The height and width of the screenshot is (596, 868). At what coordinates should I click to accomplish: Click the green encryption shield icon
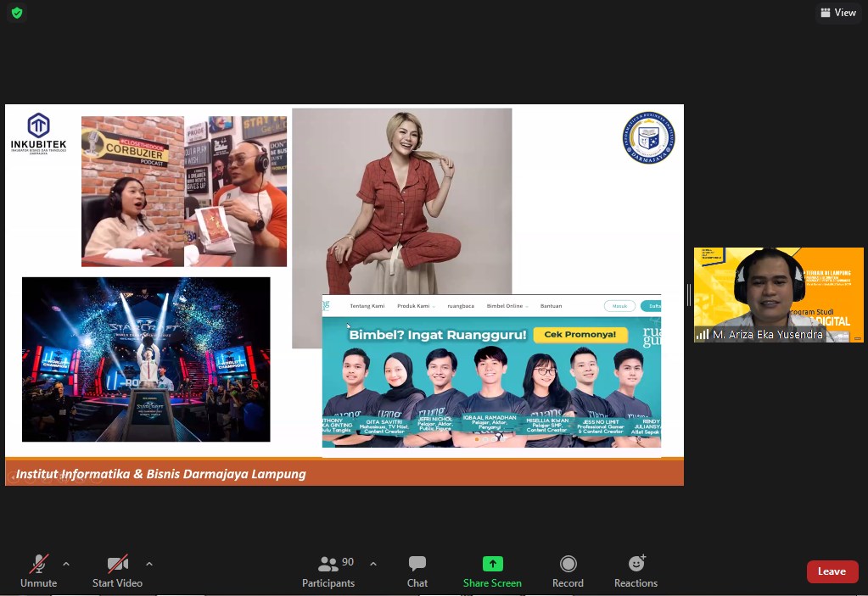click(x=17, y=13)
